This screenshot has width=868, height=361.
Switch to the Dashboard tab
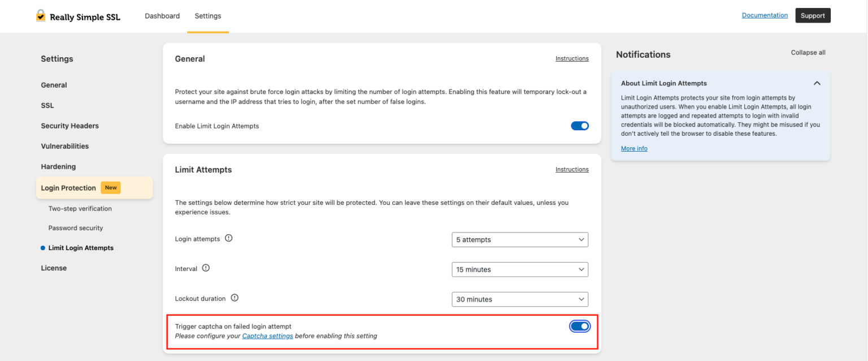[x=162, y=16]
